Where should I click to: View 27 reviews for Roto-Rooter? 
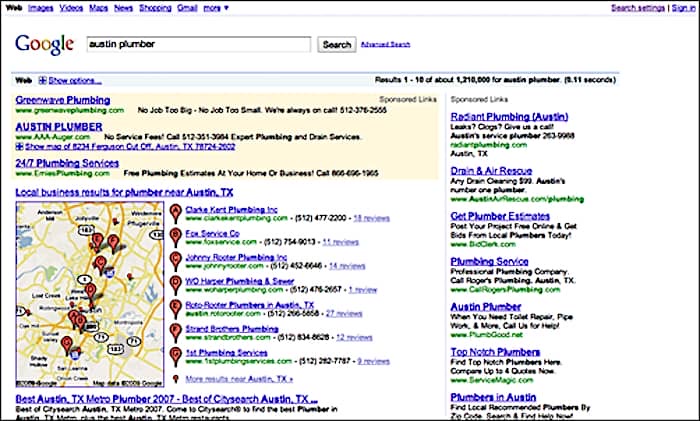pyautogui.click(x=344, y=313)
